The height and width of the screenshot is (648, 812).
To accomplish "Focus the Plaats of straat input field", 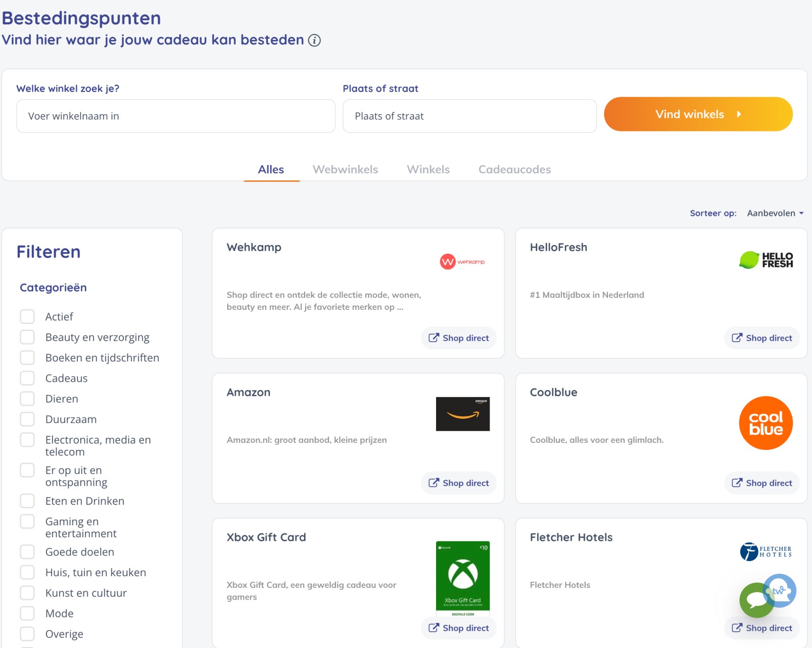I will (469, 116).
